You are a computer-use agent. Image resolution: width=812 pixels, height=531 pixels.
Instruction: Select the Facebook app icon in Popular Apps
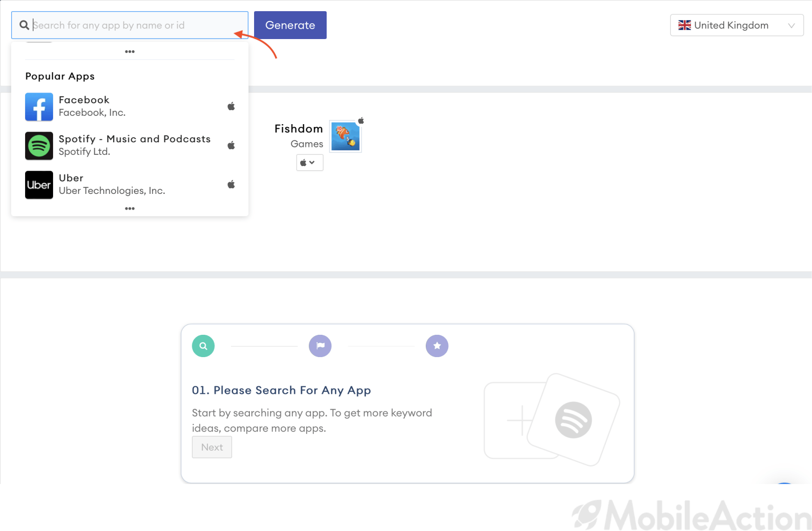coord(39,107)
